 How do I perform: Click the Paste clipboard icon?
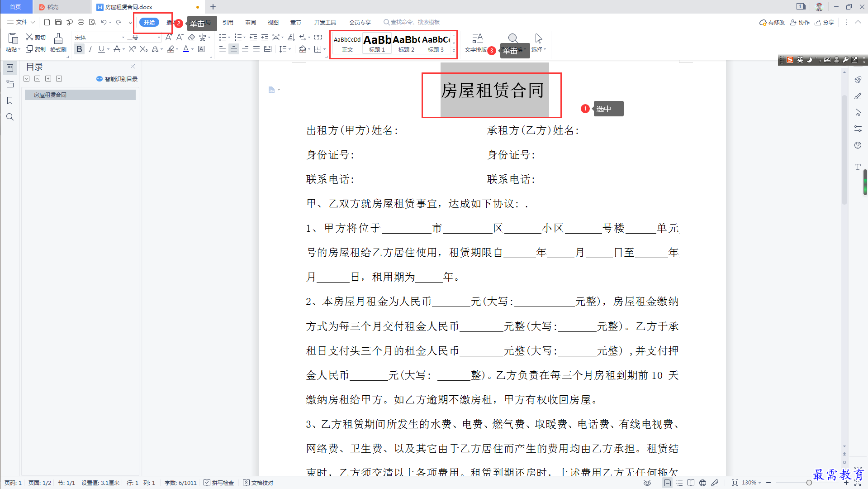tap(13, 38)
